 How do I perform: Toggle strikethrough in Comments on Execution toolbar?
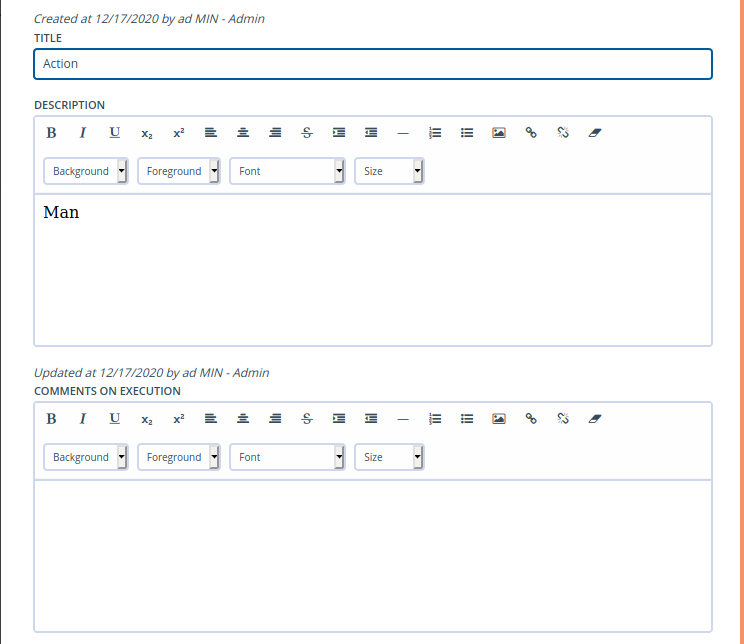click(307, 419)
